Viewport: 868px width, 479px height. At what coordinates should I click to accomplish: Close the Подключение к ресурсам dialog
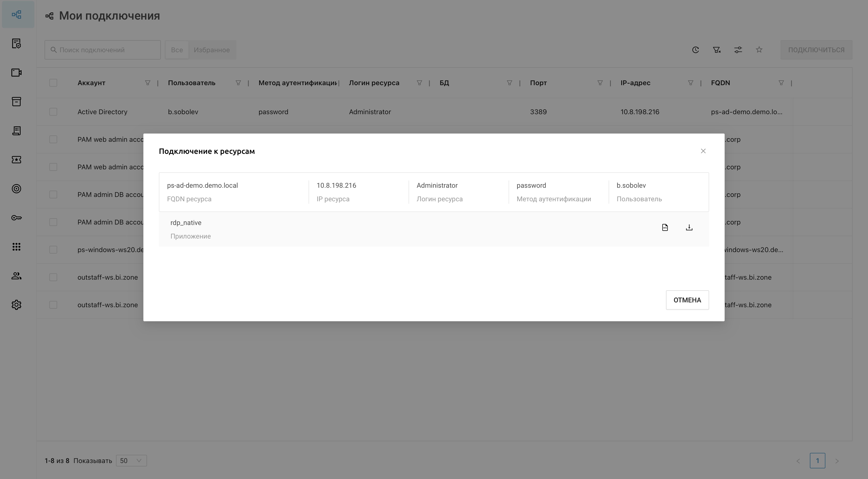[x=703, y=151]
